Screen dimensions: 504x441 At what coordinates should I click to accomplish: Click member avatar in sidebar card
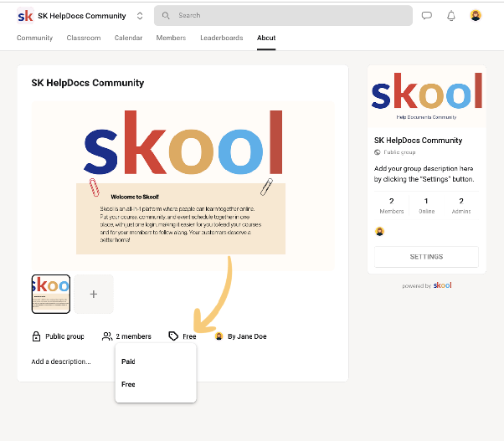tap(379, 231)
